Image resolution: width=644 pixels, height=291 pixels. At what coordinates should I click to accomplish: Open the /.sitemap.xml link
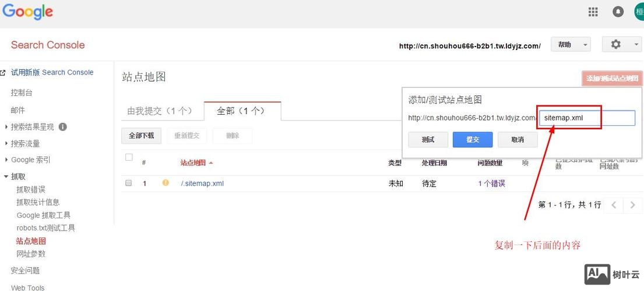[x=202, y=183]
